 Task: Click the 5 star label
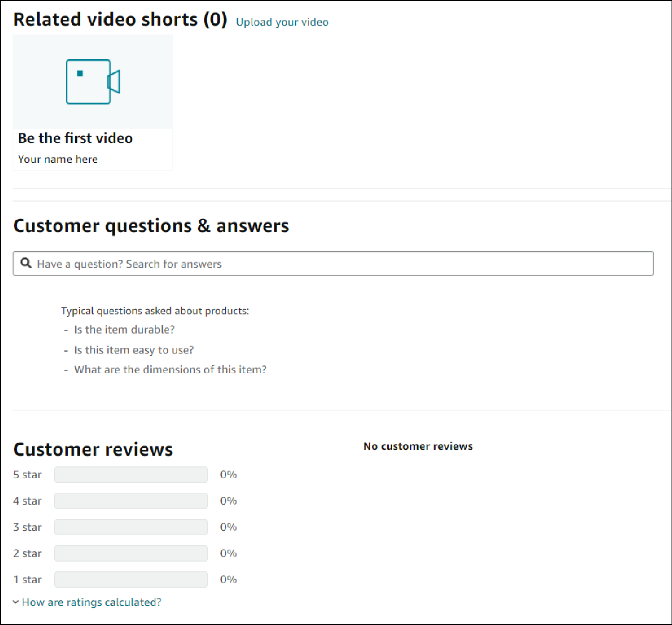coord(28,475)
